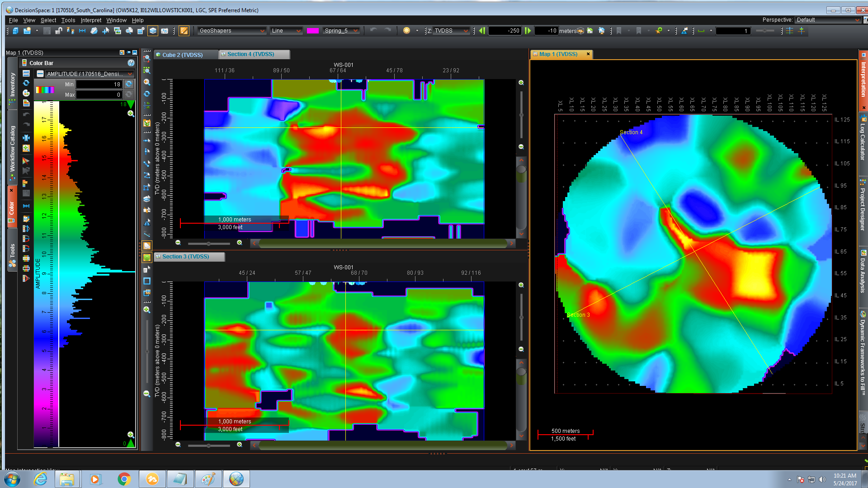Adjust the toolbar thickness slider

click(x=765, y=31)
